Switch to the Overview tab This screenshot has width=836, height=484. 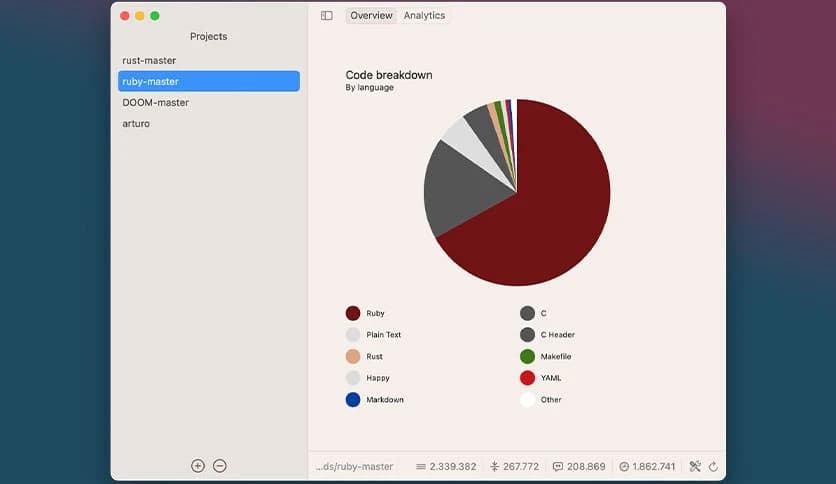tap(371, 15)
